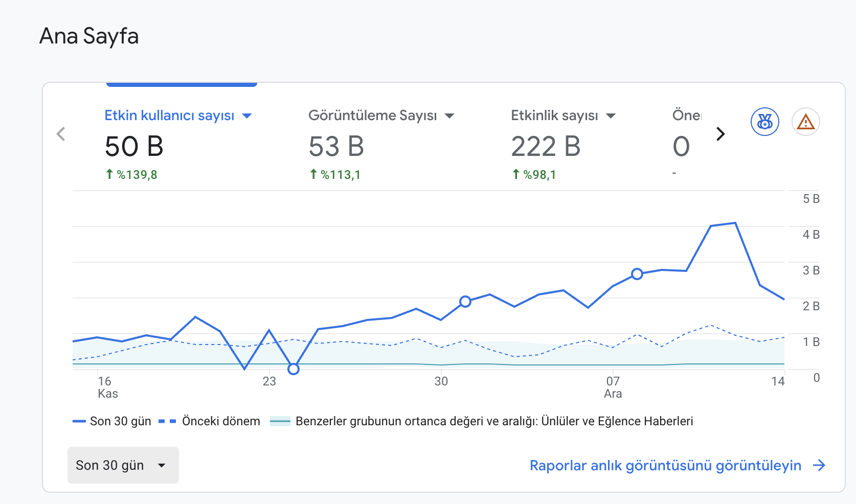
Task: Click the insight marker at zero near 23
Action: click(x=293, y=369)
